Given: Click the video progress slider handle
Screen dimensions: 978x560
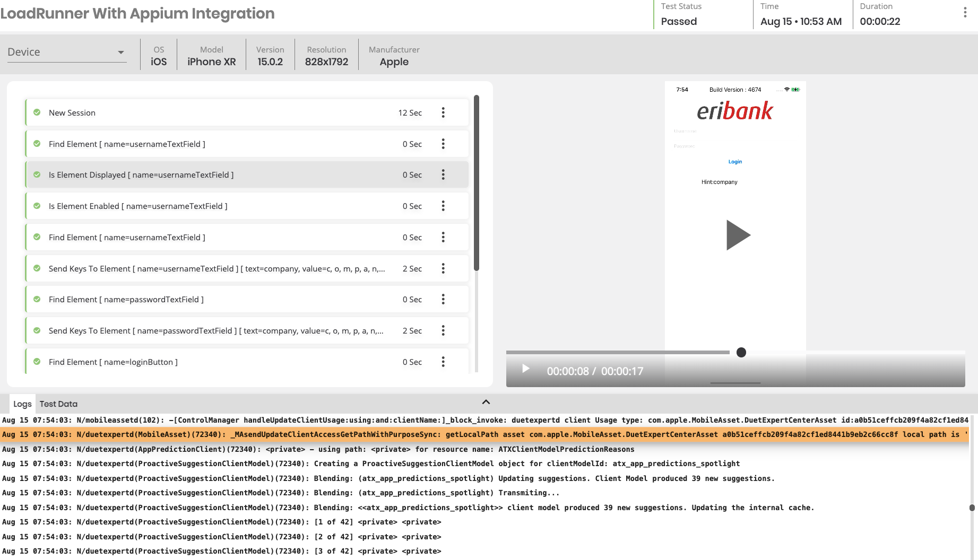Looking at the screenshot, I should pyautogui.click(x=741, y=352).
